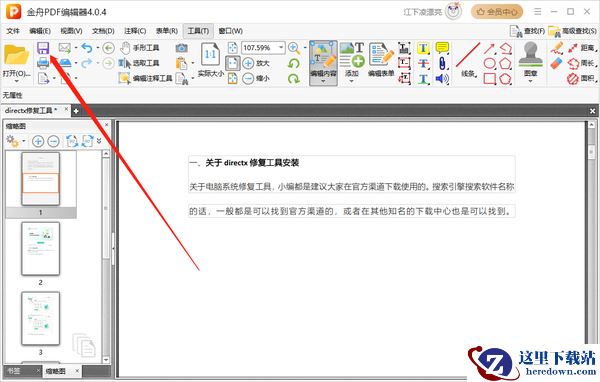Add a yellow sticky note comment
Viewport: 600px width, 382px height.
(442, 48)
